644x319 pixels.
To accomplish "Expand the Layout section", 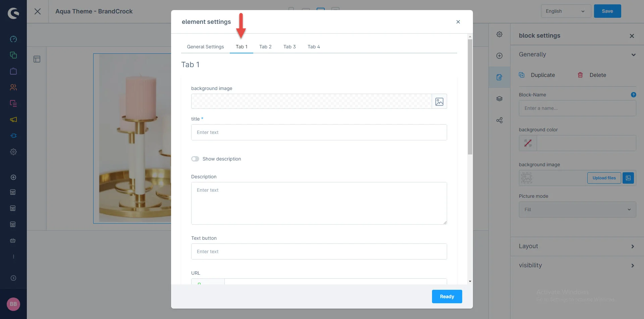I will click(577, 246).
